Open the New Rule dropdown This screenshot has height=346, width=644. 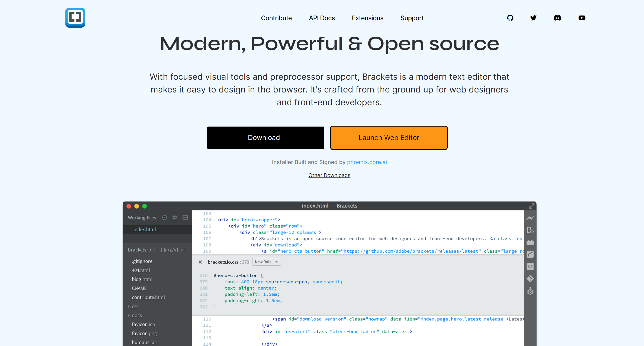266,262
